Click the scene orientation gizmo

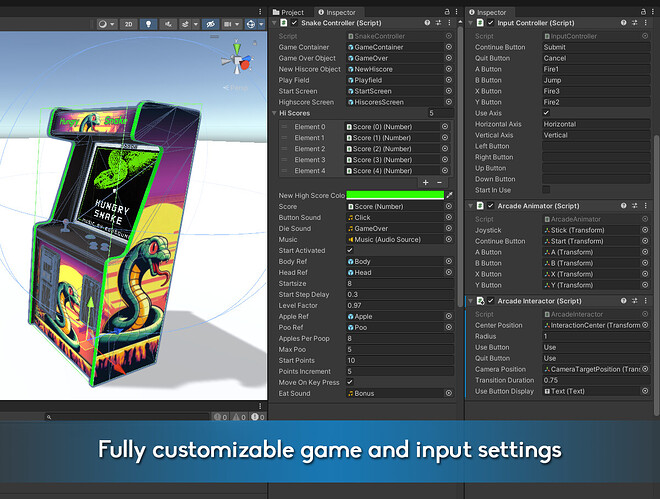[237, 59]
